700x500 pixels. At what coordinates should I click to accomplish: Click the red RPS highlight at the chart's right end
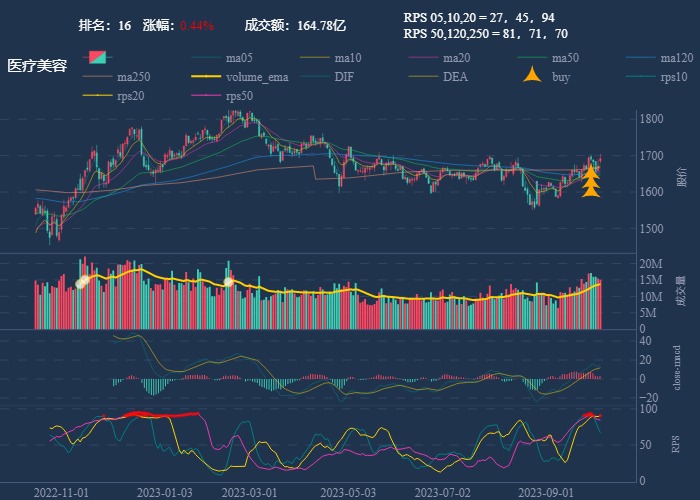coord(592,415)
